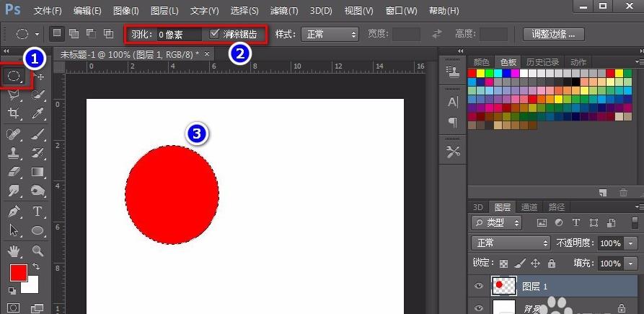The width and height of the screenshot is (644, 314).
Task: Open the Tool Presets panel icon
Action: (453, 152)
